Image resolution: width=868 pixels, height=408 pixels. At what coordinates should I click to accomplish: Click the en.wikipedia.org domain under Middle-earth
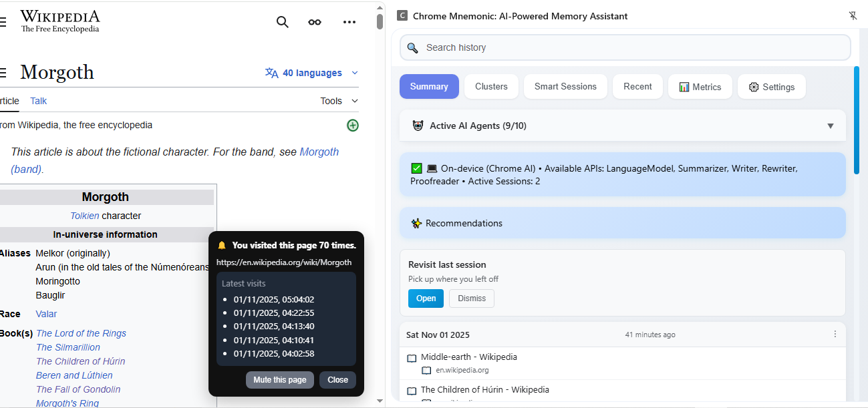tap(462, 370)
